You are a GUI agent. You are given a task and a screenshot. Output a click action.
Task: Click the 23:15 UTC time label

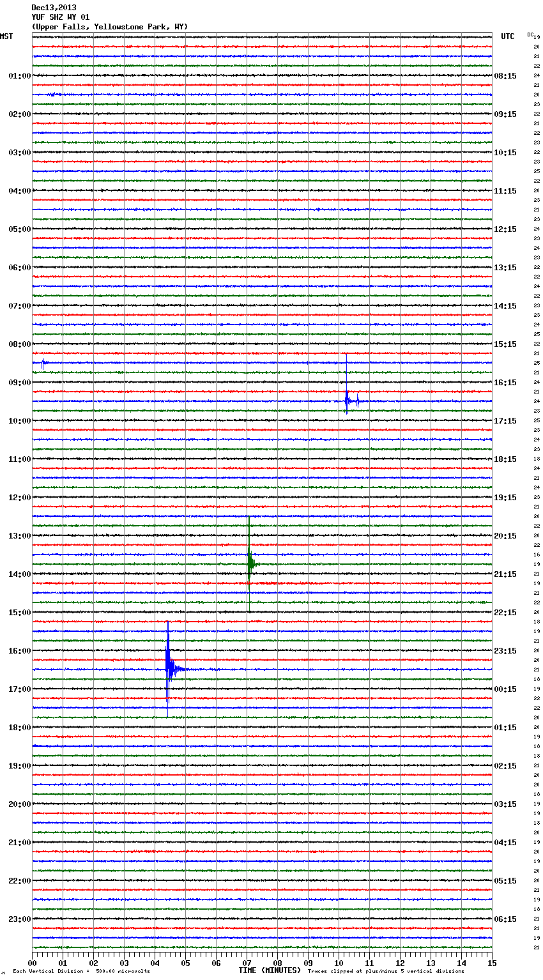click(505, 651)
